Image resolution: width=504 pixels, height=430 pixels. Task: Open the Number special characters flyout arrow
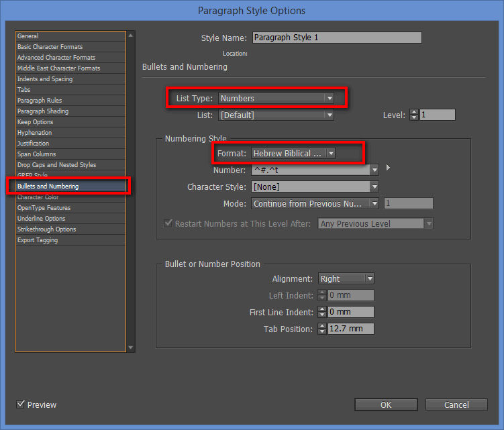(x=388, y=168)
